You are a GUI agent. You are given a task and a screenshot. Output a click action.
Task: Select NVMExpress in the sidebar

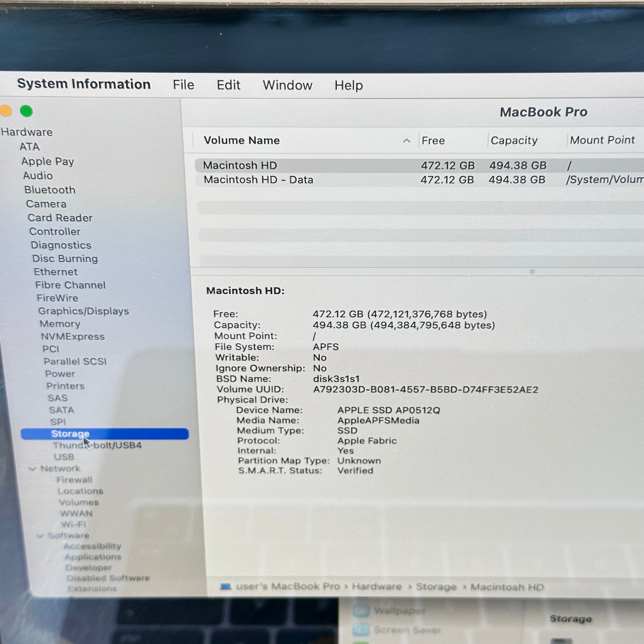73,336
